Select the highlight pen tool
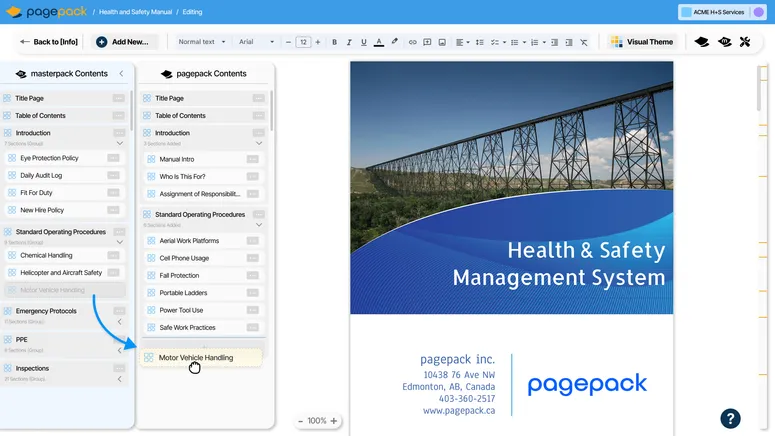Viewport: 775px width, 436px height. (x=394, y=42)
